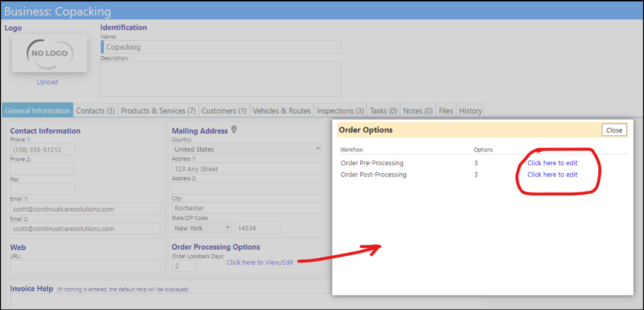
Task: Go to the Customers (1) tab
Action: 224,111
